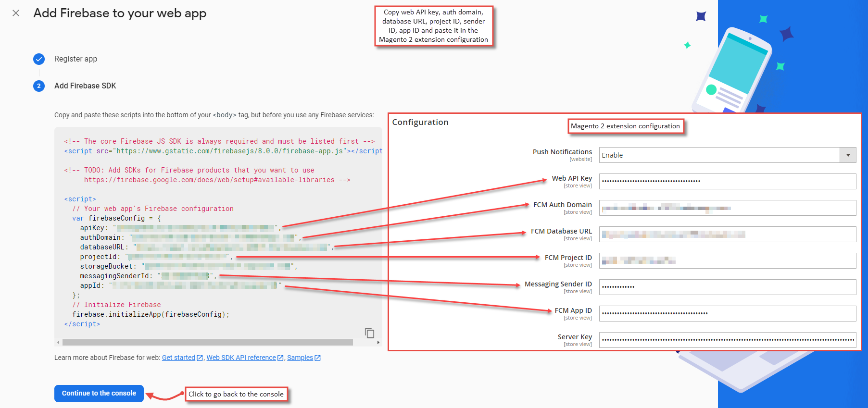Click the Push Notifications label
Viewport: 868px width, 408px height.
click(562, 152)
